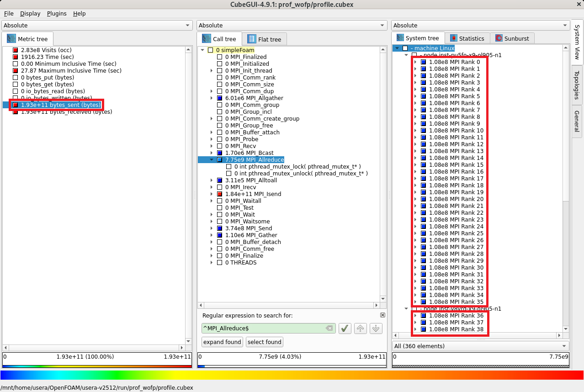Switch to the Flat tree tab
The width and height of the screenshot is (584, 392).
[264, 39]
